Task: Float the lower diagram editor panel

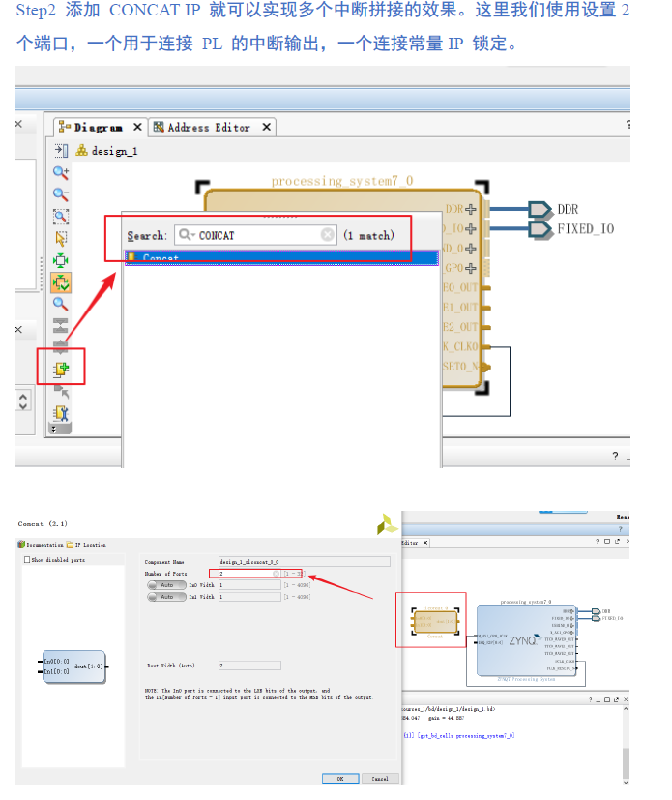Action: pyautogui.click(x=617, y=542)
